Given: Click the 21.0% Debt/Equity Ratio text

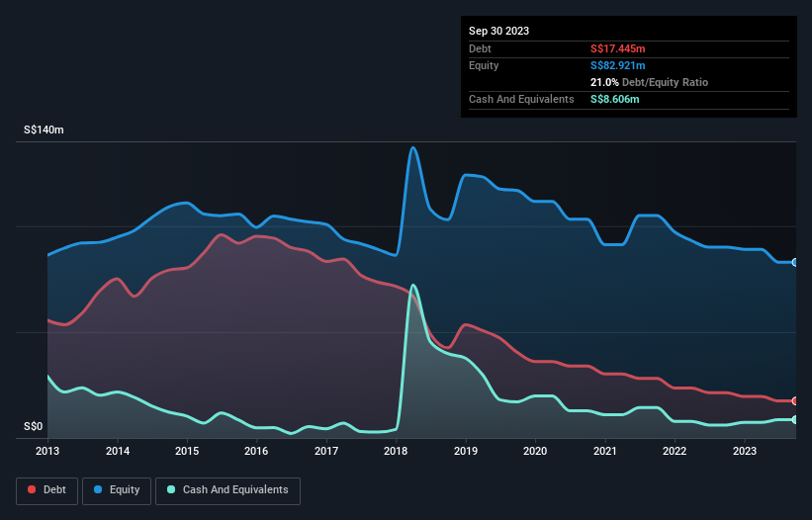Looking at the screenshot, I should pos(649,82).
